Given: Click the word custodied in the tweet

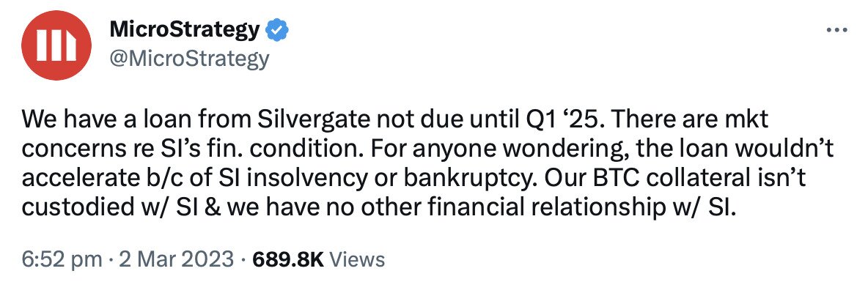Looking at the screenshot, I should coord(76,207).
